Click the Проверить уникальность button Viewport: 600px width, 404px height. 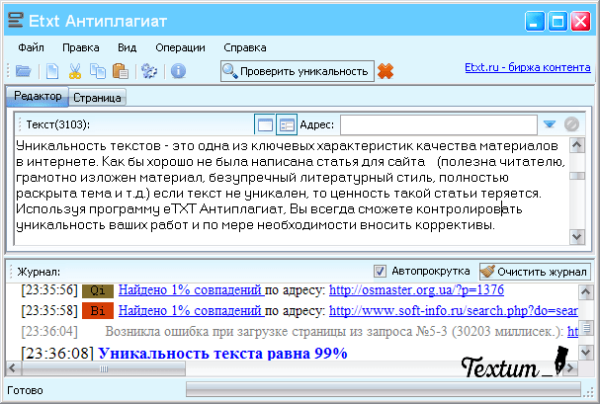click(x=297, y=71)
